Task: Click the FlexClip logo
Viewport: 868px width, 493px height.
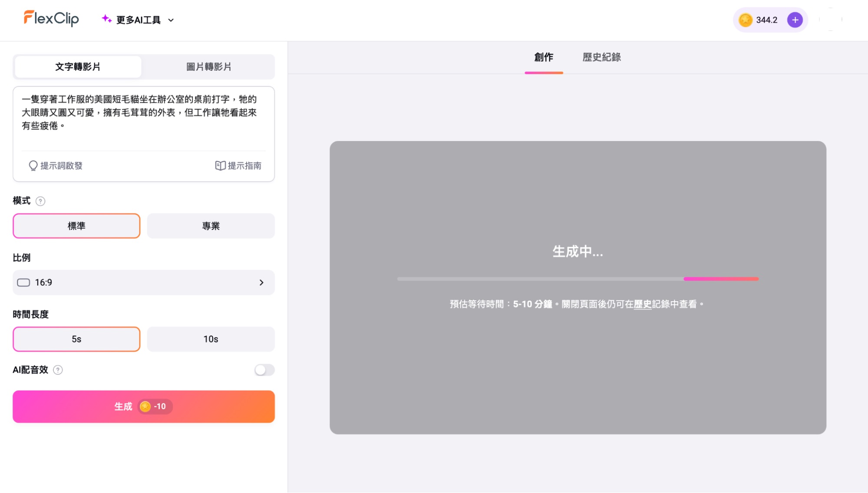Action: click(51, 19)
